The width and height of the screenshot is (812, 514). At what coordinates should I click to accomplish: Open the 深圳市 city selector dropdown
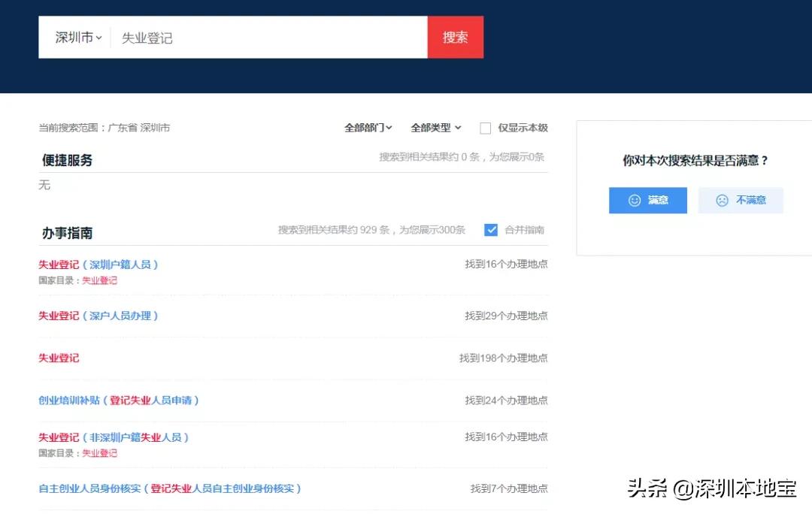click(74, 36)
